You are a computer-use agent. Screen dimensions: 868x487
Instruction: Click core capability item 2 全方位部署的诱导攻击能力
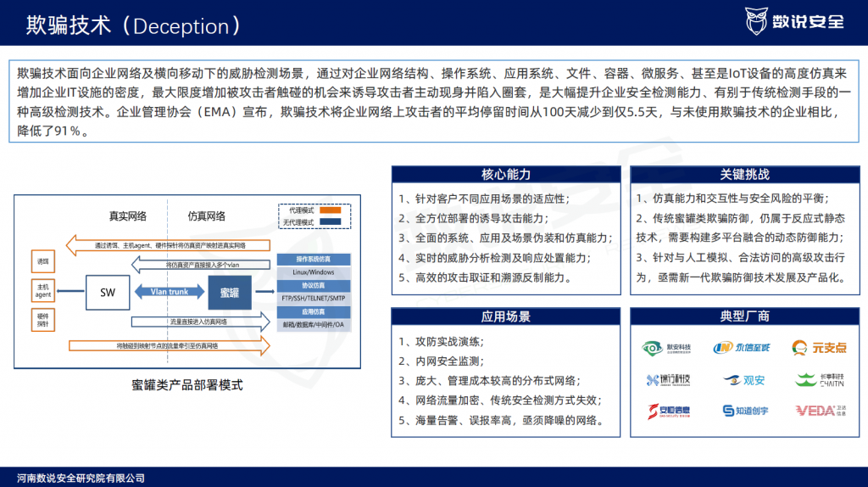pos(474,218)
